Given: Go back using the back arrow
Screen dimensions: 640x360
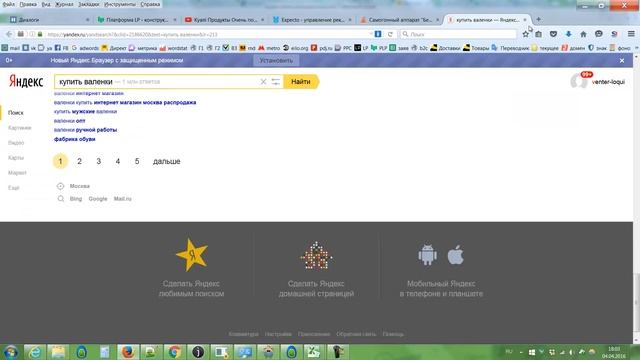Looking at the screenshot, I should pos(9,34).
